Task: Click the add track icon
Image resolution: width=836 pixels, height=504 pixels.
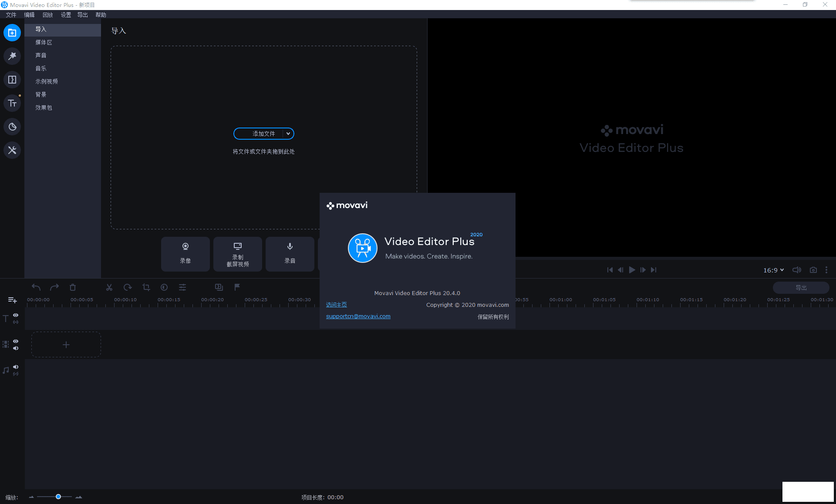Action: (x=12, y=300)
